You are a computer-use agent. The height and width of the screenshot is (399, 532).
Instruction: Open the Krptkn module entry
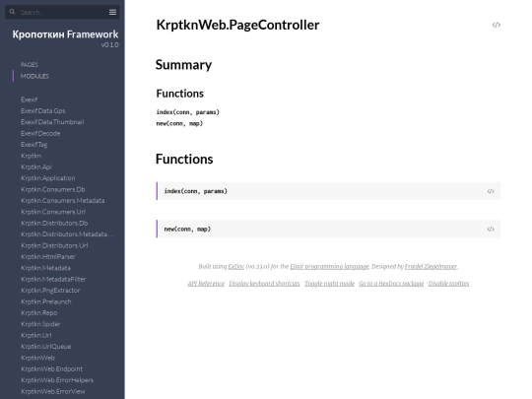click(x=31, y=156)
